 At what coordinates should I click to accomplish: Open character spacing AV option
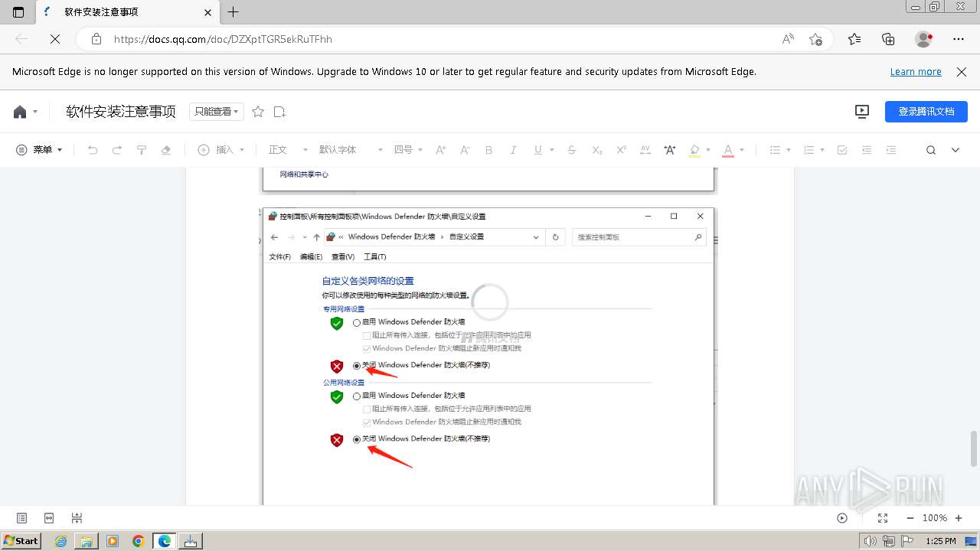pyautogui.click(x=645, y=150)
